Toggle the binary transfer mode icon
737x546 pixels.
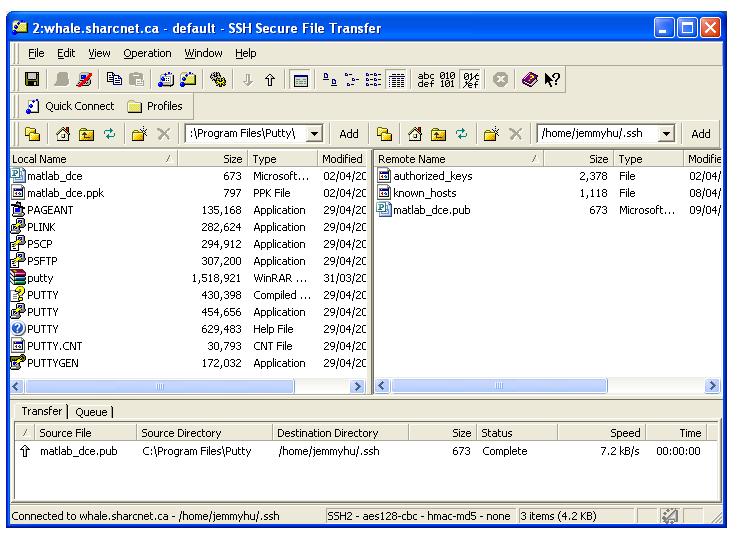[449, 79]
